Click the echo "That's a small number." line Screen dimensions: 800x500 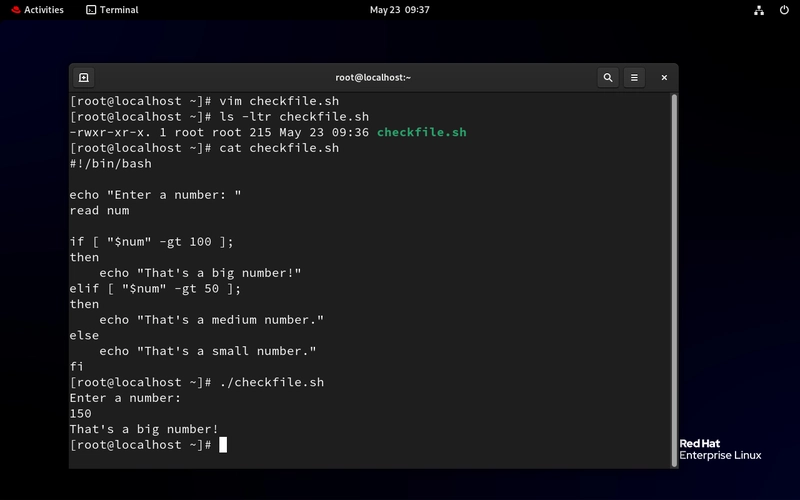click(x=208, y=351)
